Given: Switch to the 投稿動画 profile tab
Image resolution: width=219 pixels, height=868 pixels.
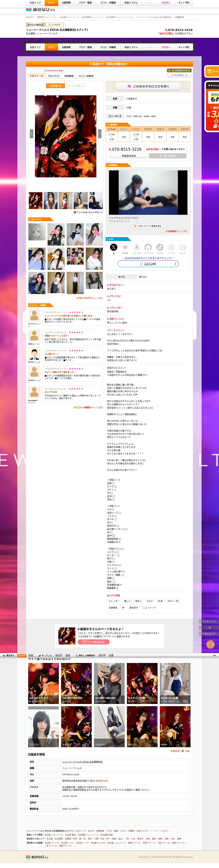Looking at the screenshot, I should [x=69, y=76].
